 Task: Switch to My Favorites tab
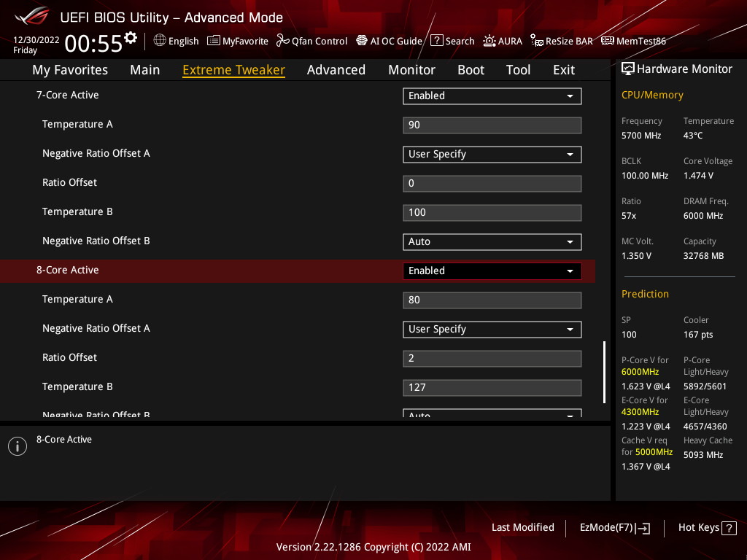pos(70,70)
